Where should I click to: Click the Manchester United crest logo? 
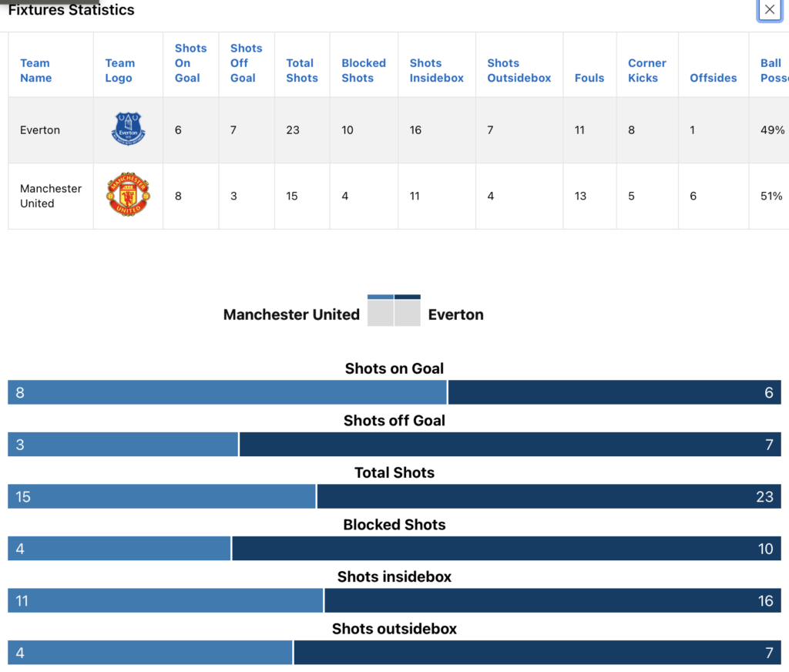[x=128, y=195]
